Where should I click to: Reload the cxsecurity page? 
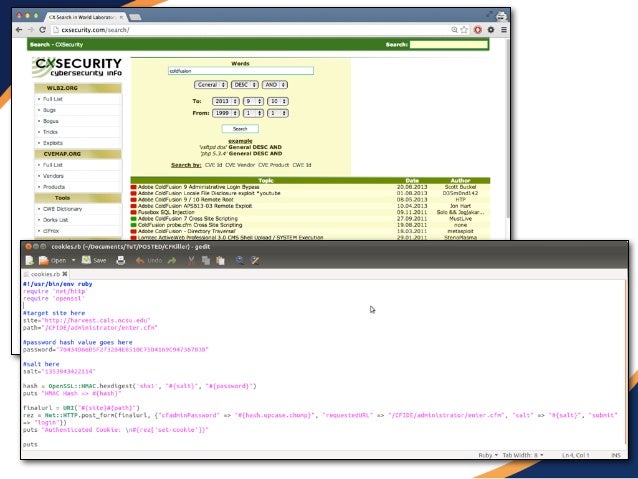pyautogui.click(x=42, y=30)
